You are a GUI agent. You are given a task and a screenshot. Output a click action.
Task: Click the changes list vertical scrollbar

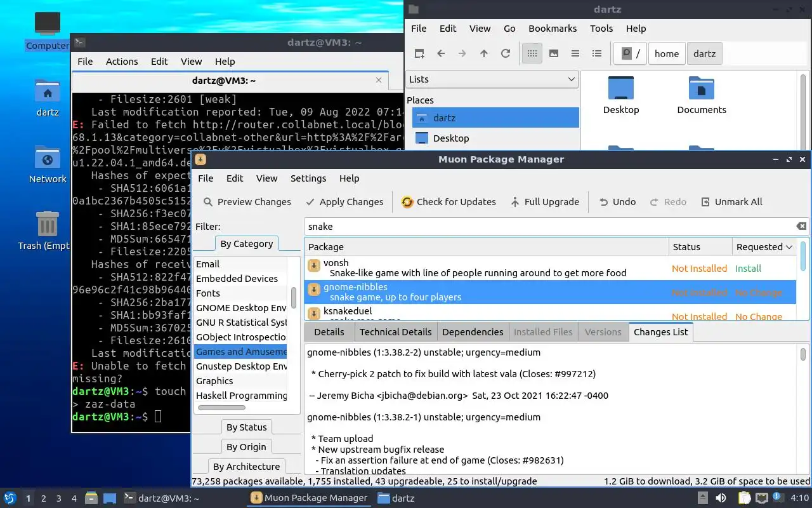tap(803, 354)
